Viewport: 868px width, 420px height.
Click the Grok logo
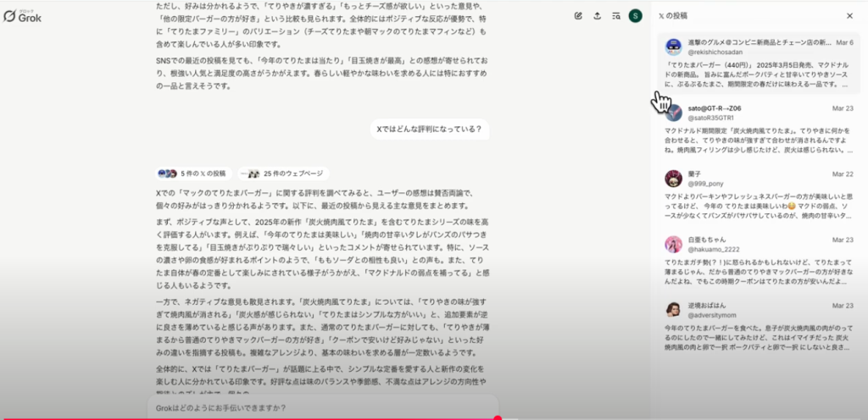pyautogui.click(x=22, y=16)
